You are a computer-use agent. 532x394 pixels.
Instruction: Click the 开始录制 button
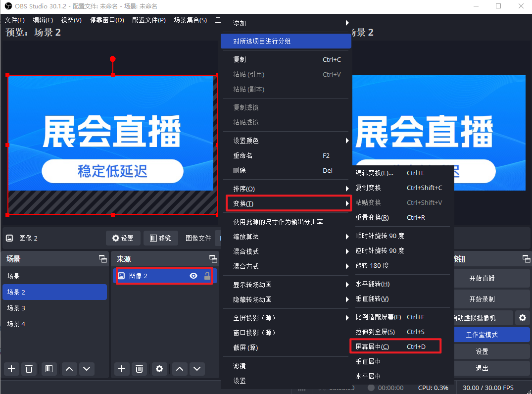tap(482, 299)
